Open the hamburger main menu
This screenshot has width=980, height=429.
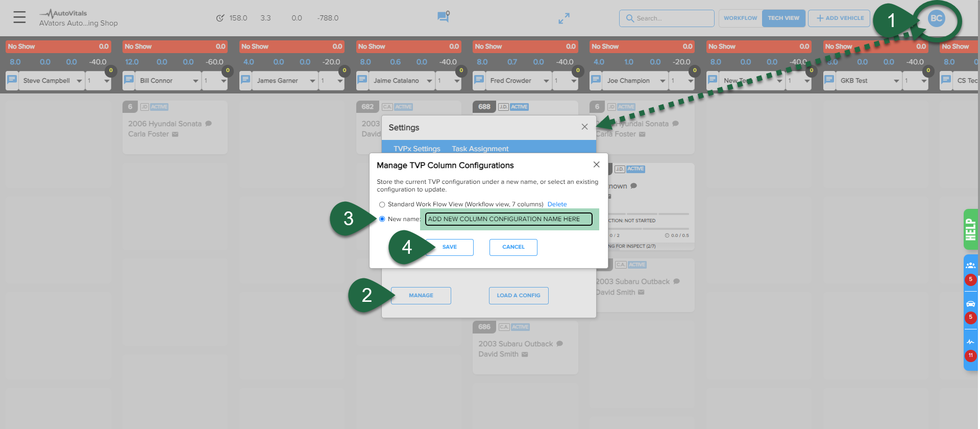point(19,17)
